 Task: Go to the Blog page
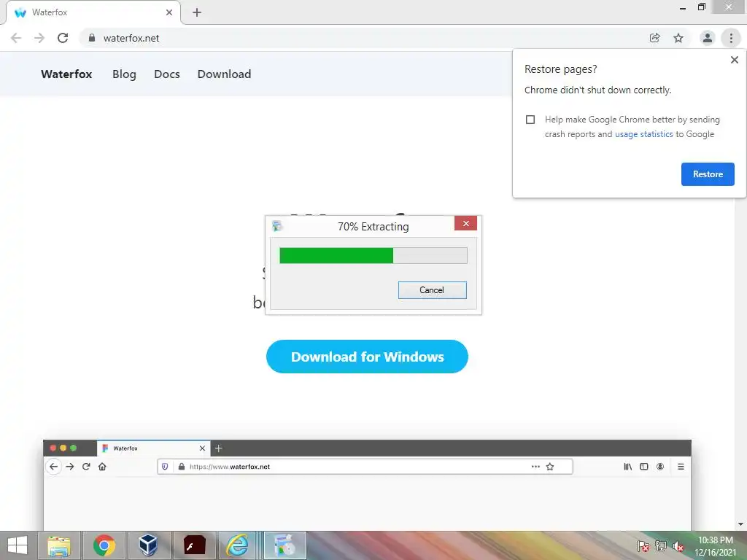(124, 74)
